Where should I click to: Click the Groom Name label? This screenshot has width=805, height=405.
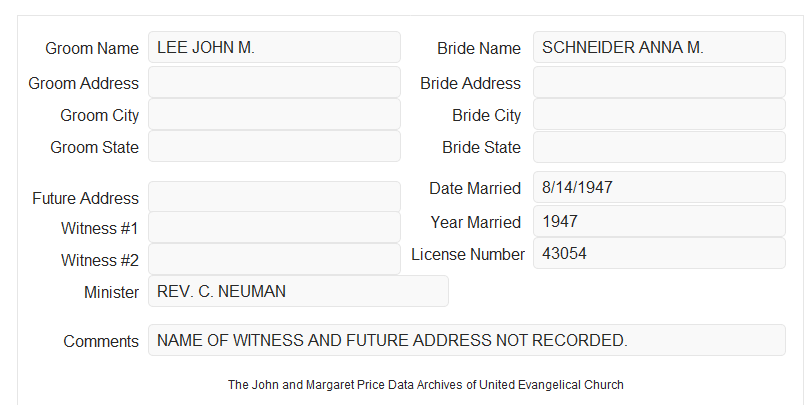tap(92, 48)
